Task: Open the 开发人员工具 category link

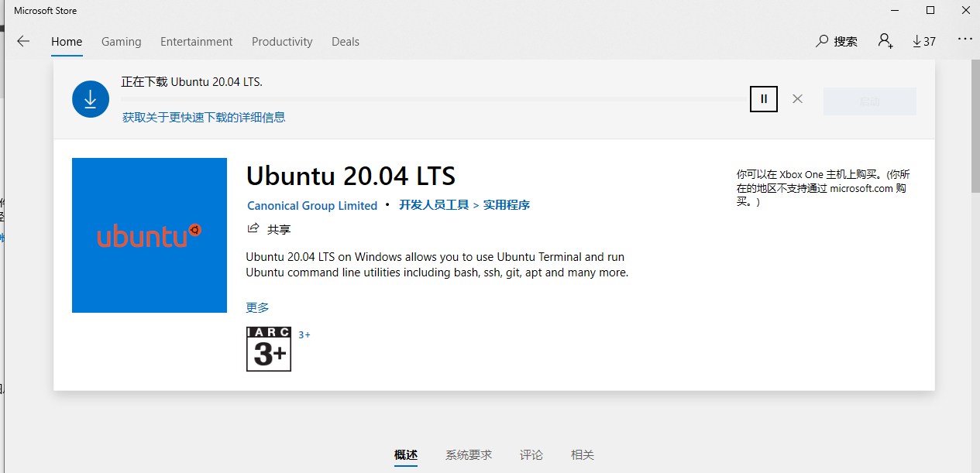Action: [434, 205]
